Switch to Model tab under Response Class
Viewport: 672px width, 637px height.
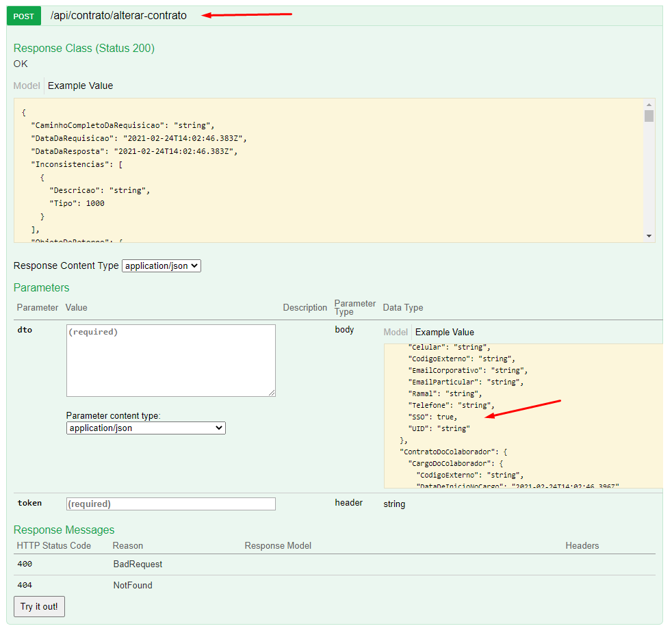[27, 86]
